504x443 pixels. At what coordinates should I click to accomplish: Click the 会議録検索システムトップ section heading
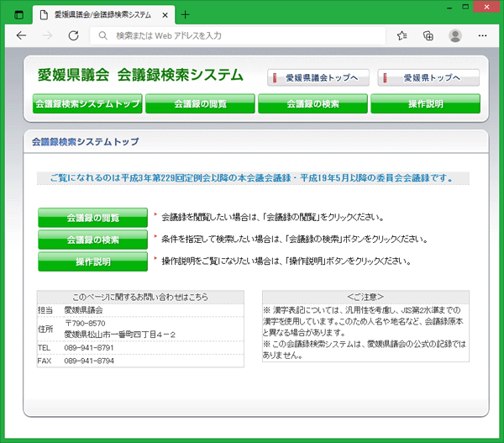coord(86,142)
